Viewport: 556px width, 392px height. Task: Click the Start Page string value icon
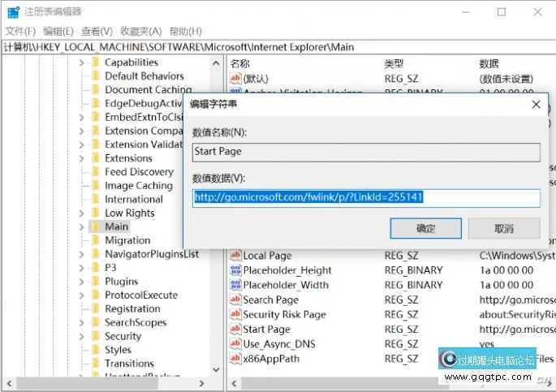click(235, 330)
